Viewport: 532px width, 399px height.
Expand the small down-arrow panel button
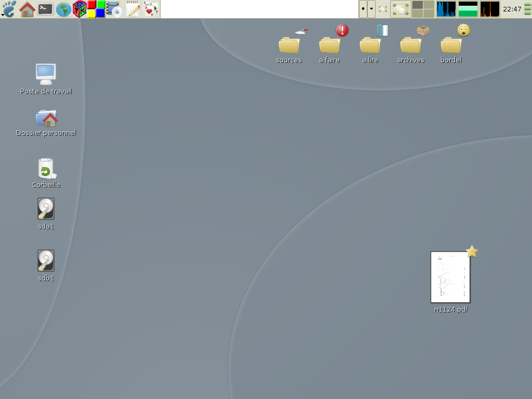(371, 9)
